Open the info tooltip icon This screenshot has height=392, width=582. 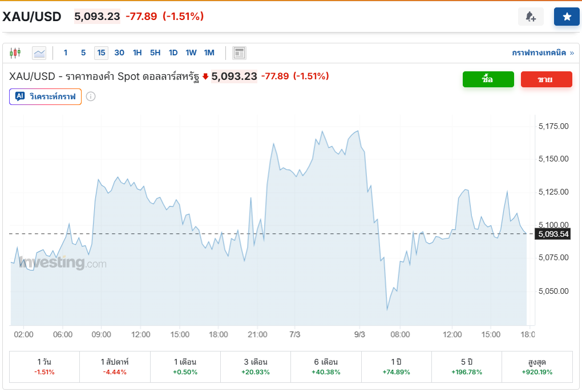pyautogui.click(x=90, y=96)
